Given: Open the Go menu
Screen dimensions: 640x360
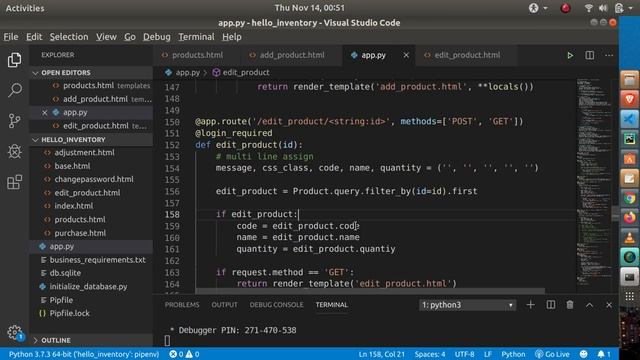Looking at the screenshot, I should click(x=130, y=37).
